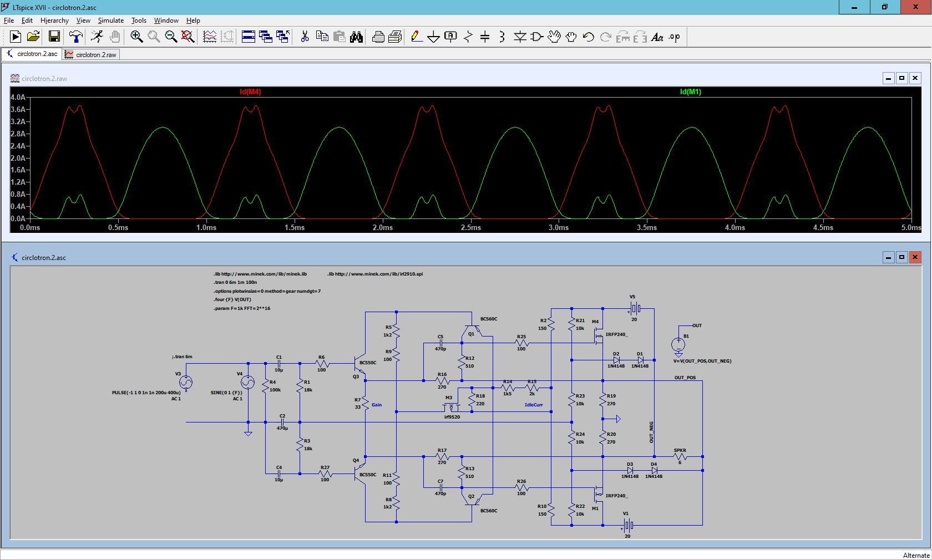Cascade the windows using toolbar icon

click(266, 37)
